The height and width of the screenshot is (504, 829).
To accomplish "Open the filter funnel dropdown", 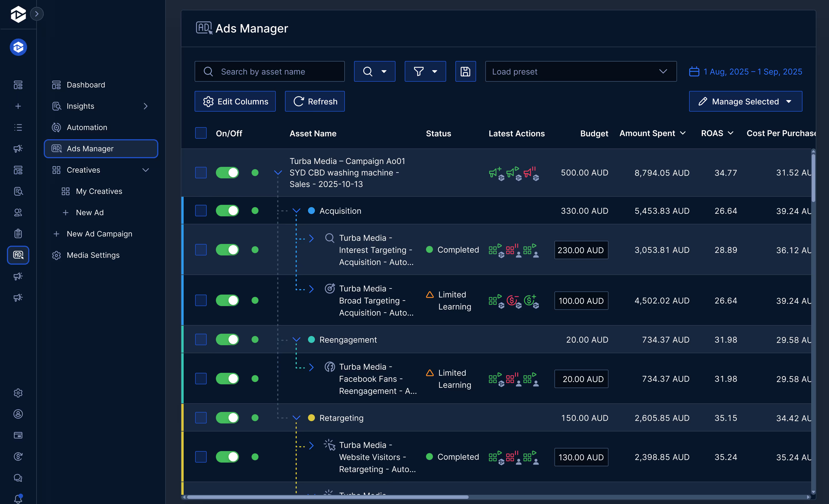I will (x=425, y=71).
